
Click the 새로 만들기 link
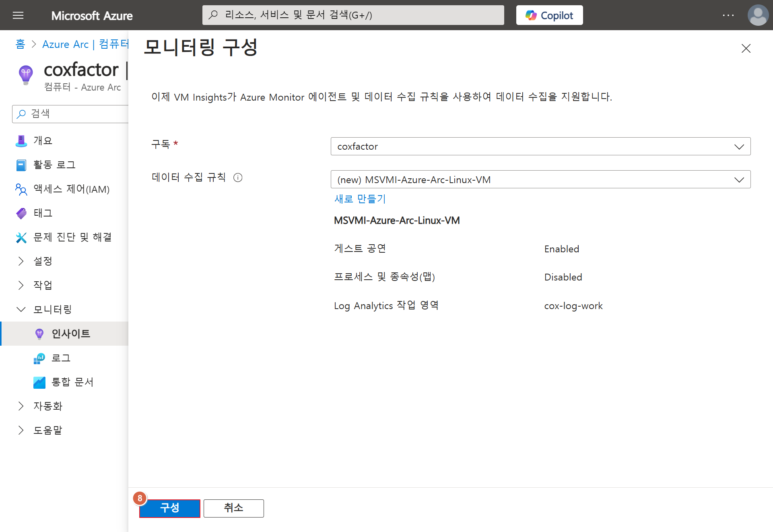click(x=360, y=199)
